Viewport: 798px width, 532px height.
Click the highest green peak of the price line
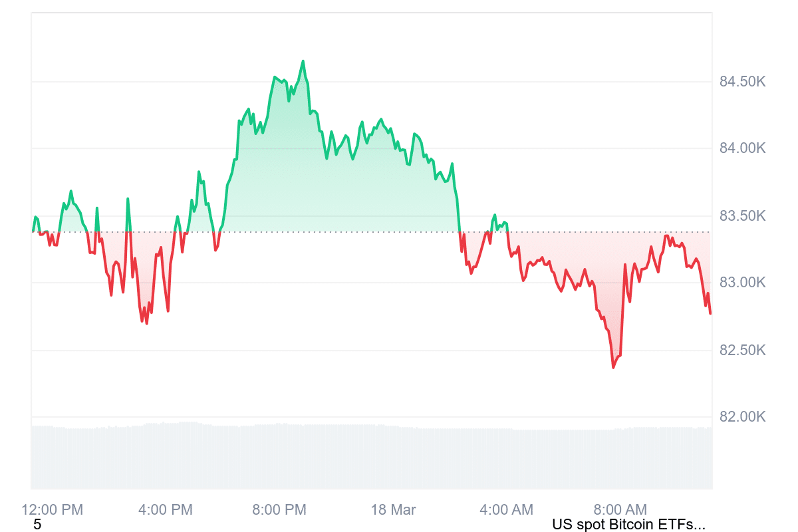[x=303, y=61]
